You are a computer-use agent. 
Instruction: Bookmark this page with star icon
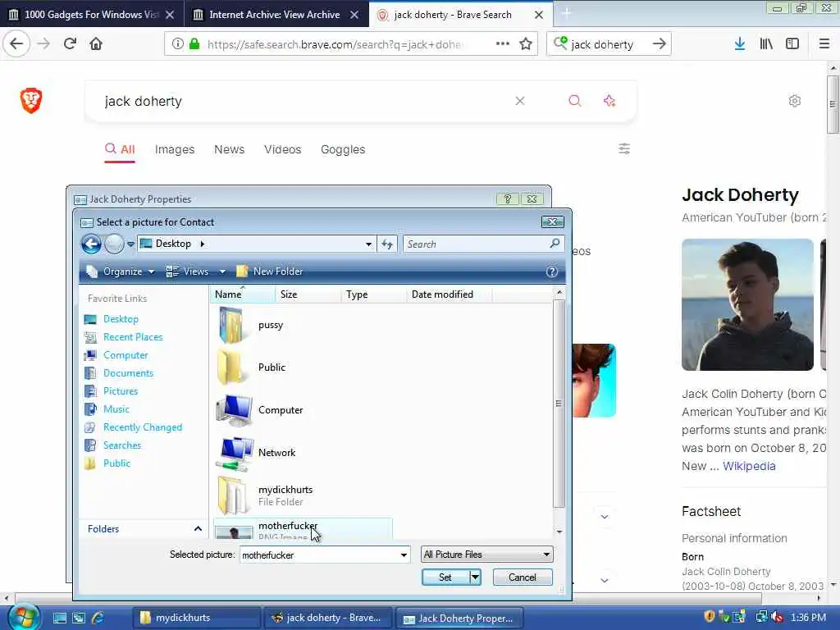point(526,43)
